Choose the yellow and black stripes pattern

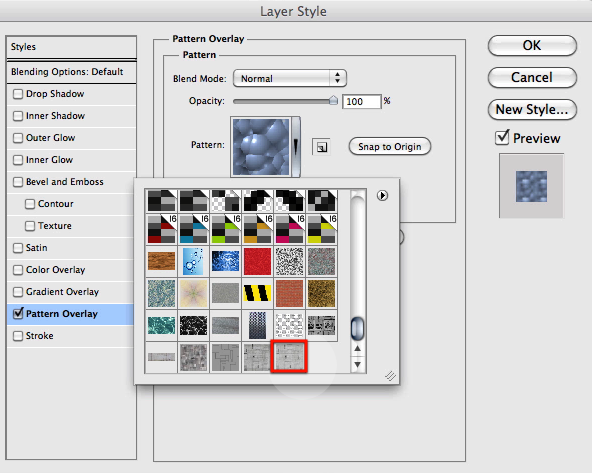pos(257,293)
